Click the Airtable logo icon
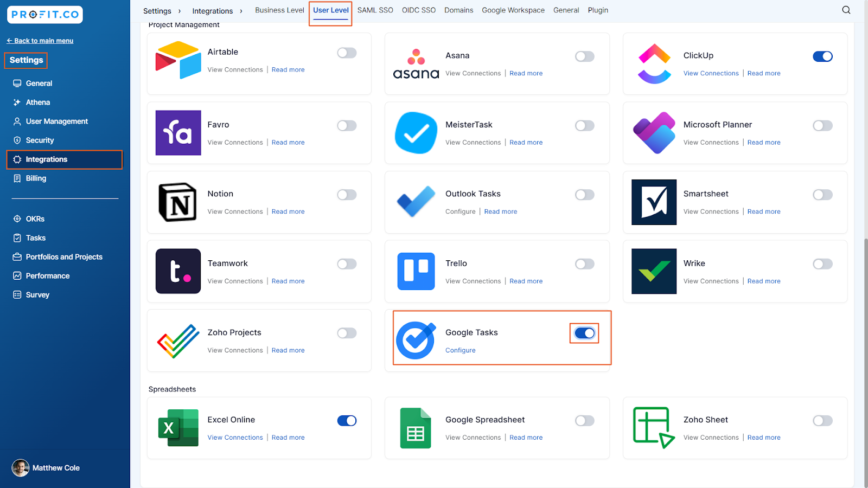The height and width of the screenshot is (488, 868). (x=178, y=60)
